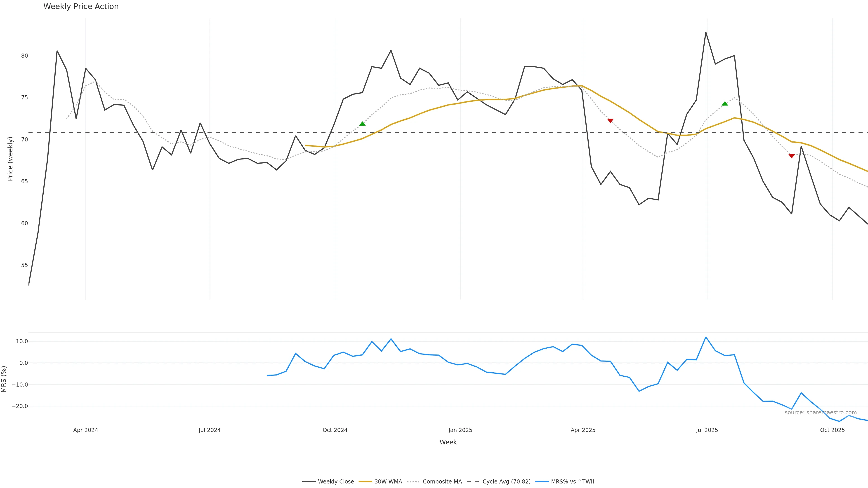Click the gold 30W WMA legend line swatch
This screenshot has width=868, height=488.
click(x=365, y=482)
